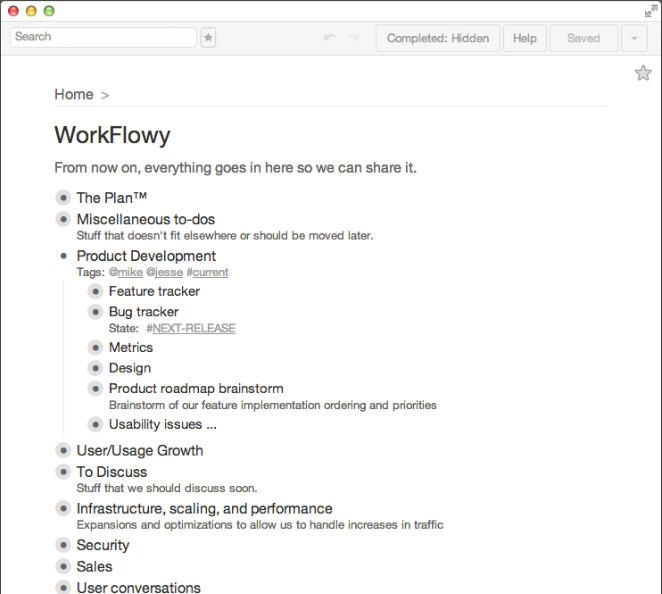The height and width of the screenshot is (594, 662).
Task: Click text 'Infrastructure, scaling, and performance'
Action: 204,509
